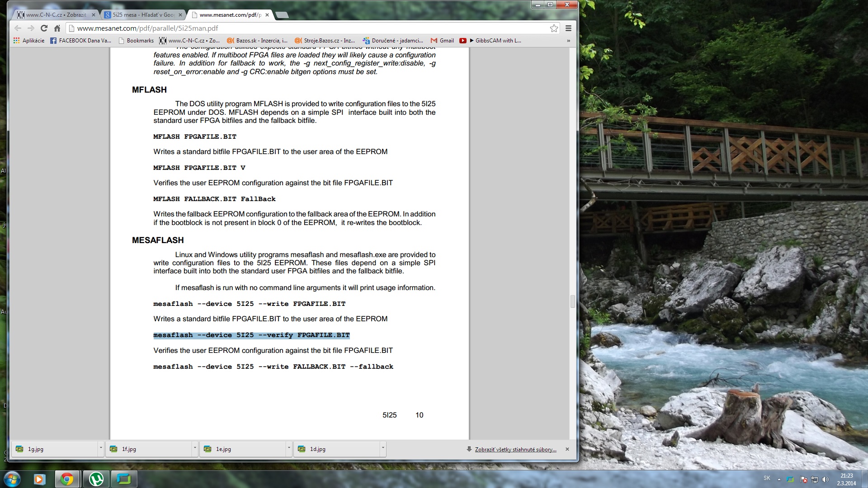This screenshot has height=488, width=868.
Task: Expand the 1f.jpg download options arrow
Action: click(x=195, y=448)
